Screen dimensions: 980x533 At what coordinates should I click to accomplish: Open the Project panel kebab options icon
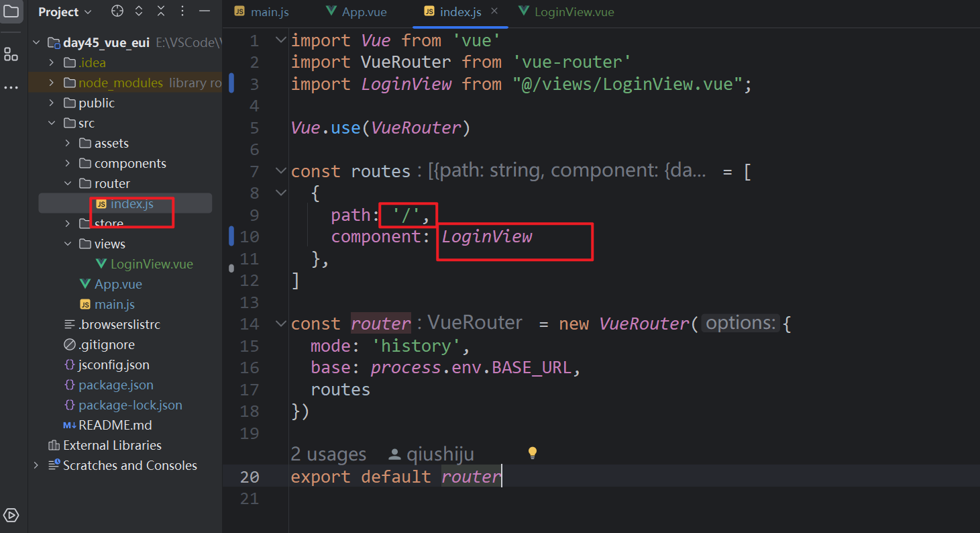[x=182, y=11]
